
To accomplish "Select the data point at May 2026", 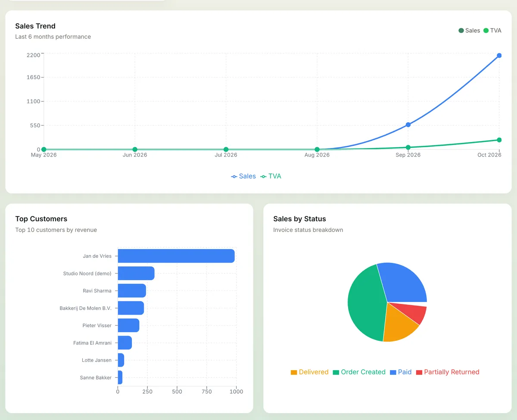I will tap(44, 149).
